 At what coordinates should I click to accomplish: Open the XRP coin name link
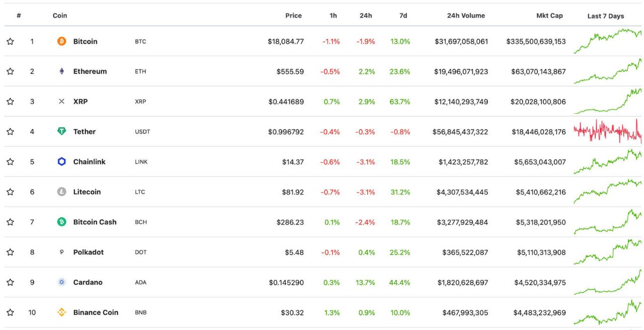80,102
